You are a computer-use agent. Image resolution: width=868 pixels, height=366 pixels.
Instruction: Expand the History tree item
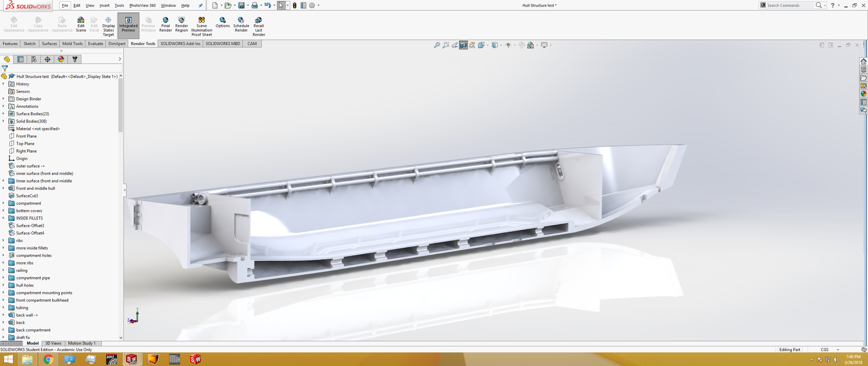3,84
